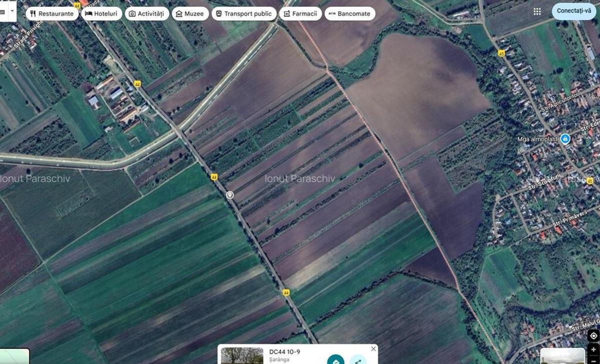Choose the Muzee category chip
Screen dimensions: 600x364
(190, 13)
